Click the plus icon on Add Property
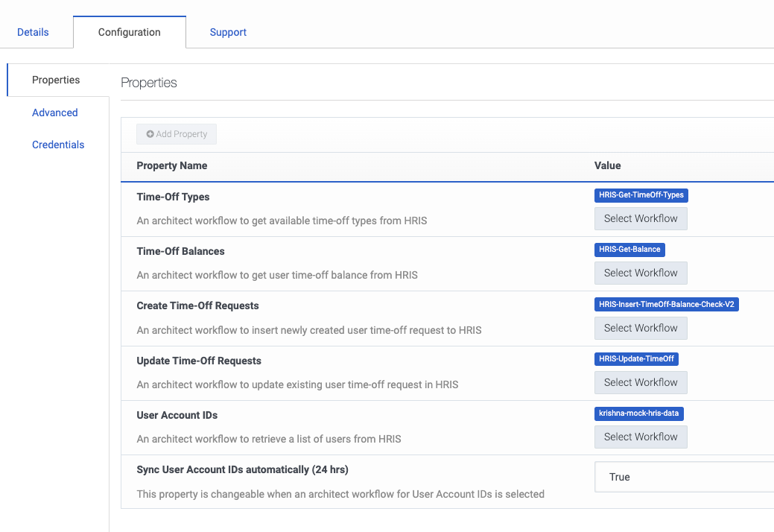Viewport: 774px width, 532px height. [x=150, y=134]
